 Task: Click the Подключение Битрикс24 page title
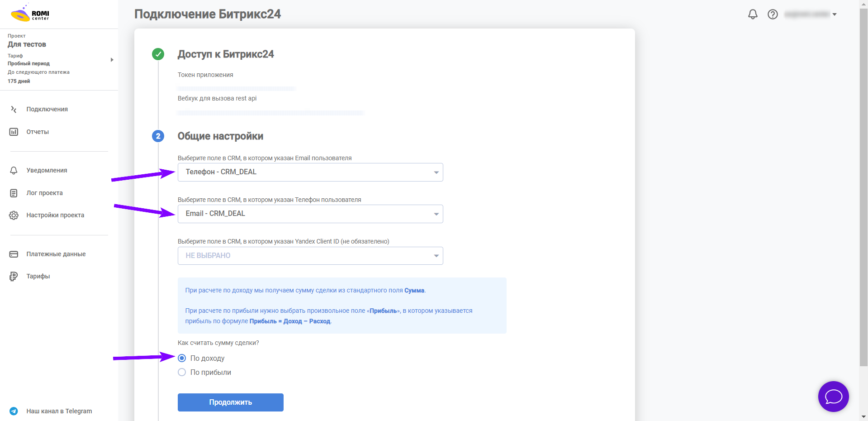tap(208, 14)
